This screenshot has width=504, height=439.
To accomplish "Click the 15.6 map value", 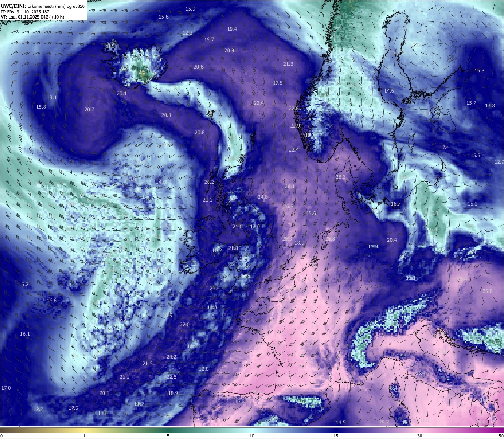I will pos(164,17).
